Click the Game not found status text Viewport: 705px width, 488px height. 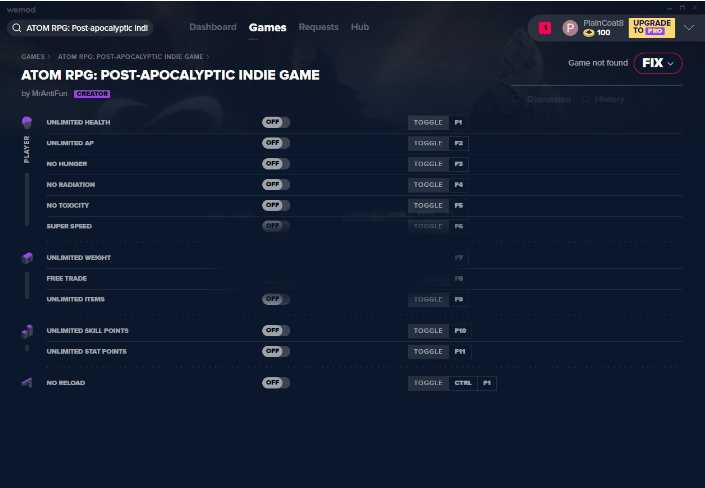(x=598, y=63)
